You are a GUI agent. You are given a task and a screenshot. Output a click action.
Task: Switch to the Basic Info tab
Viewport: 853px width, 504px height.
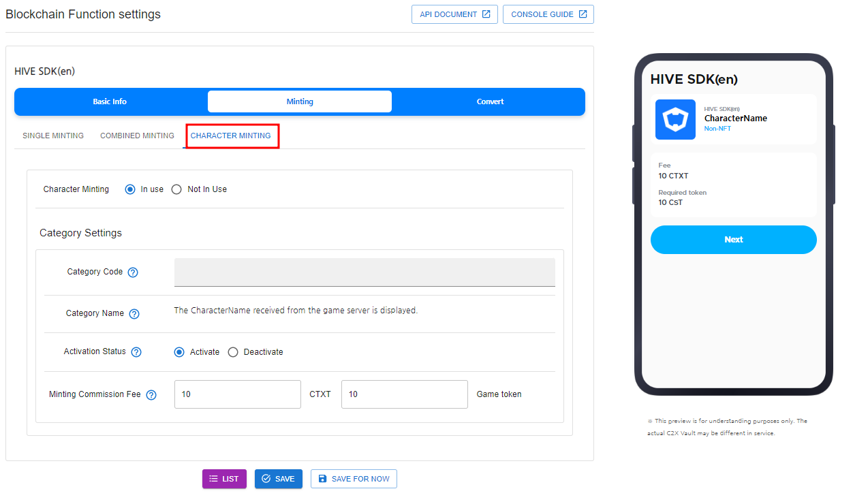[x=110, y=101]
